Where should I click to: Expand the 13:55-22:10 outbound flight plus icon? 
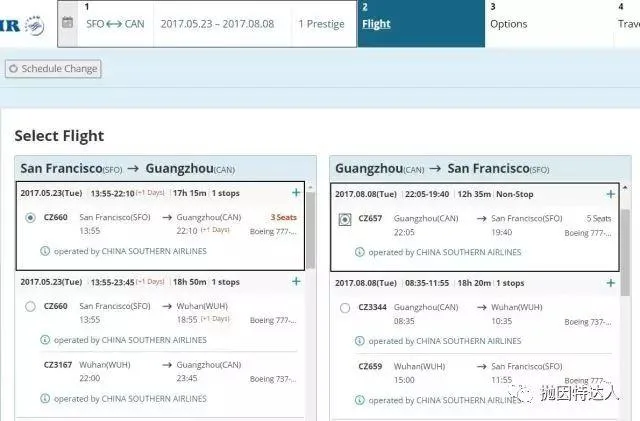point(296,193)
